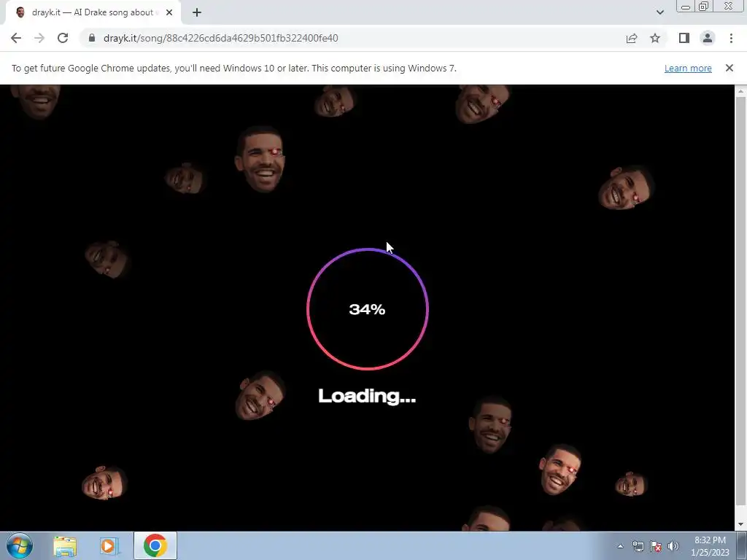View site information via the lock icon
747x560 pixels.
tap(92, 38)
